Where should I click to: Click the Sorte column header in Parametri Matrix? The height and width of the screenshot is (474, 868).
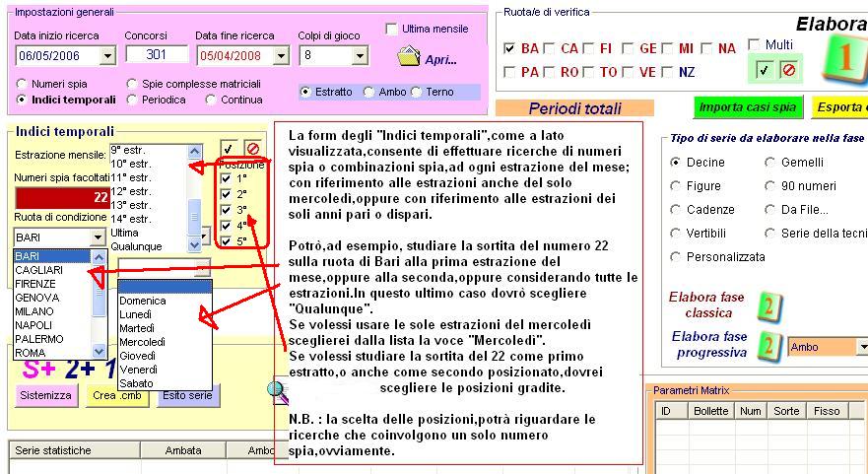(x=786, y=411)
